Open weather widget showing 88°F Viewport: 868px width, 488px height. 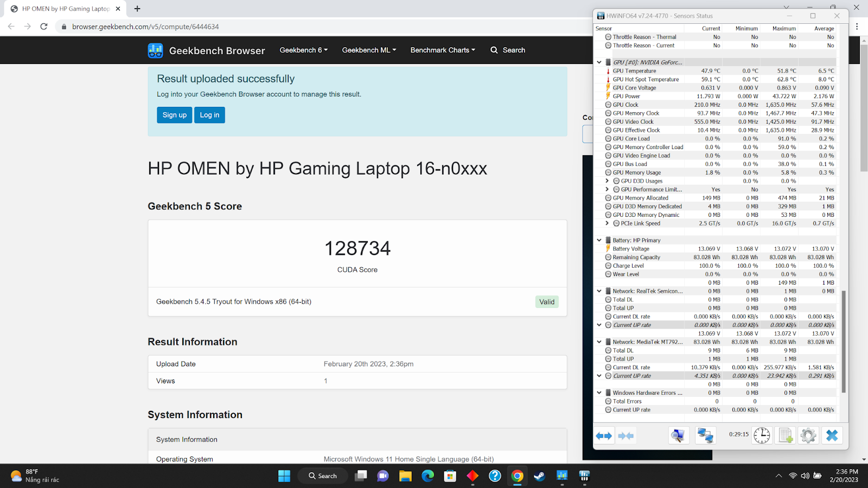(35, 476)
